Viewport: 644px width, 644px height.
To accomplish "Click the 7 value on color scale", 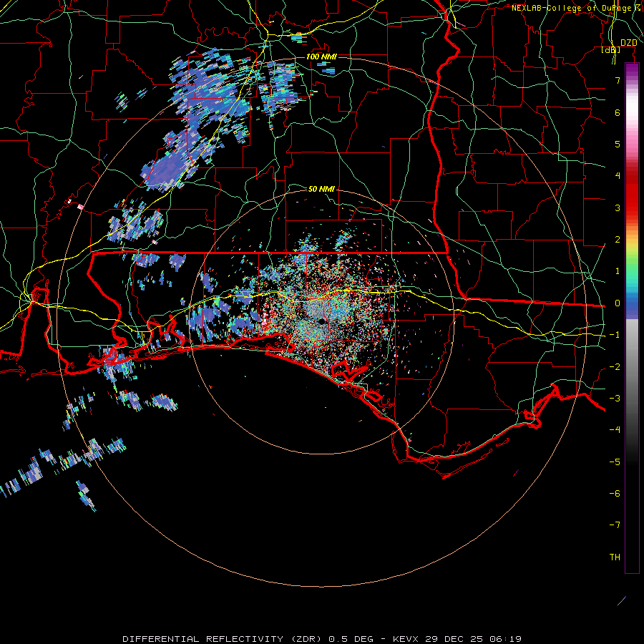I will (x=618, y=80).
